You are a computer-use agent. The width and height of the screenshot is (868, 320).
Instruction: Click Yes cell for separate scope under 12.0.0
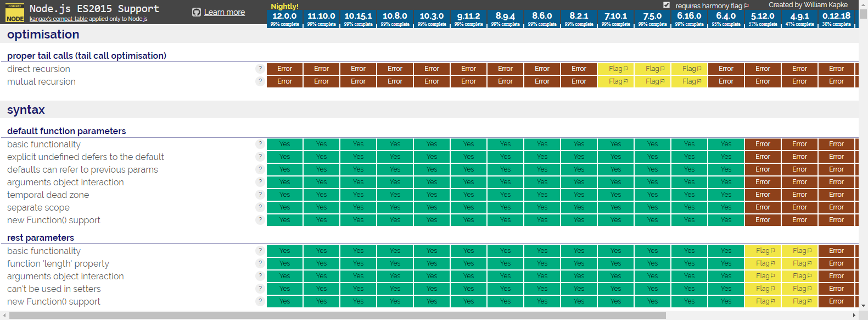point(284,207)
